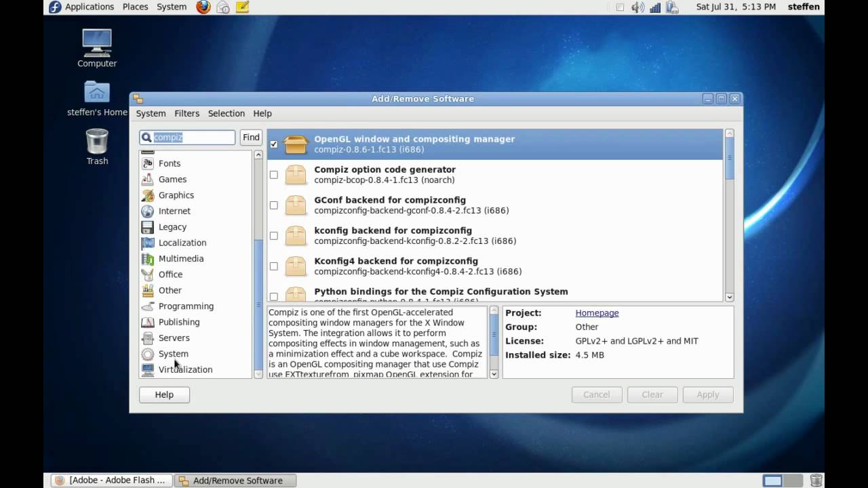Launch Firefox from the top panel

[203, 7]
